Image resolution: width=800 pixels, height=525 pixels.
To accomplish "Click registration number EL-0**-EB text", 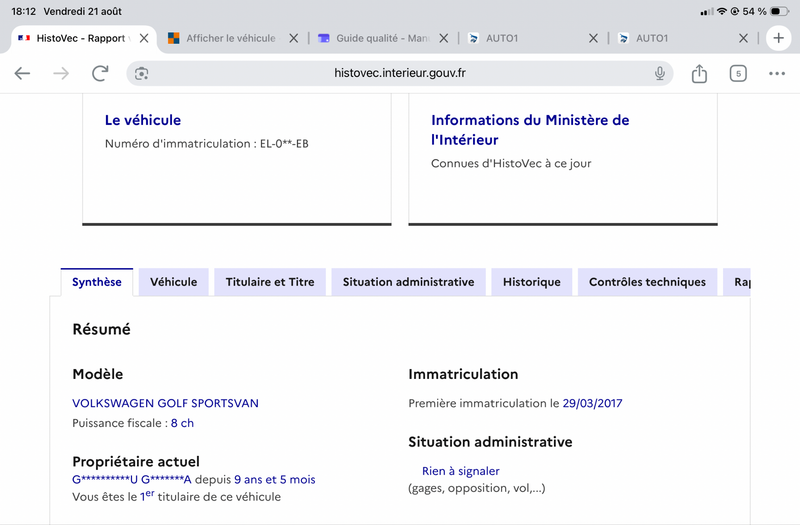I will [284, 144].
